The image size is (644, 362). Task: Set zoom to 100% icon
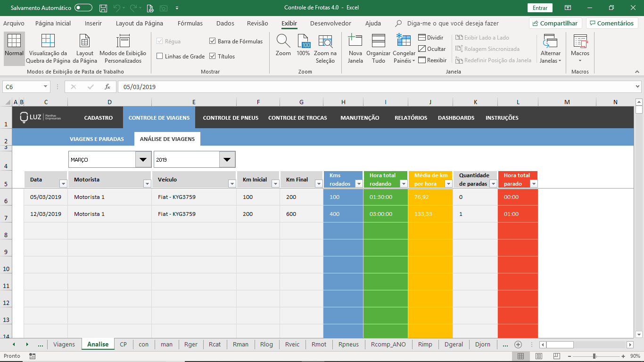point(303,41)
